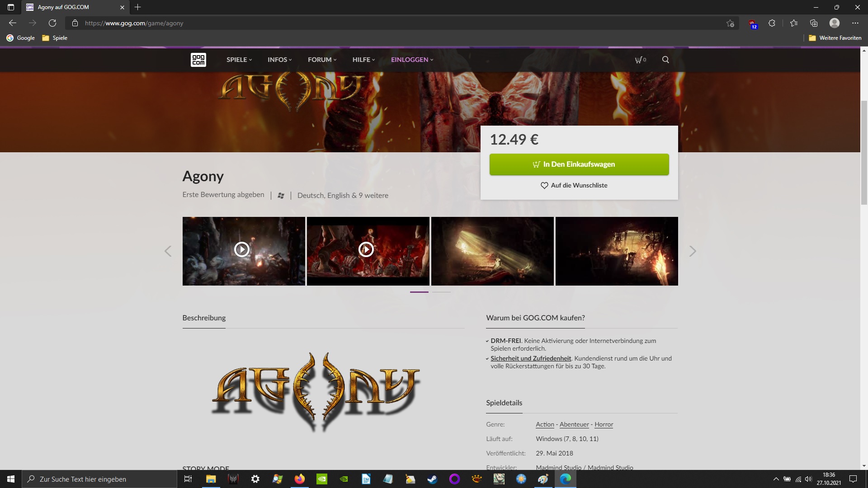
Task: Click the Windows platform icon next to languages
Action: click(x=281, y=196)
